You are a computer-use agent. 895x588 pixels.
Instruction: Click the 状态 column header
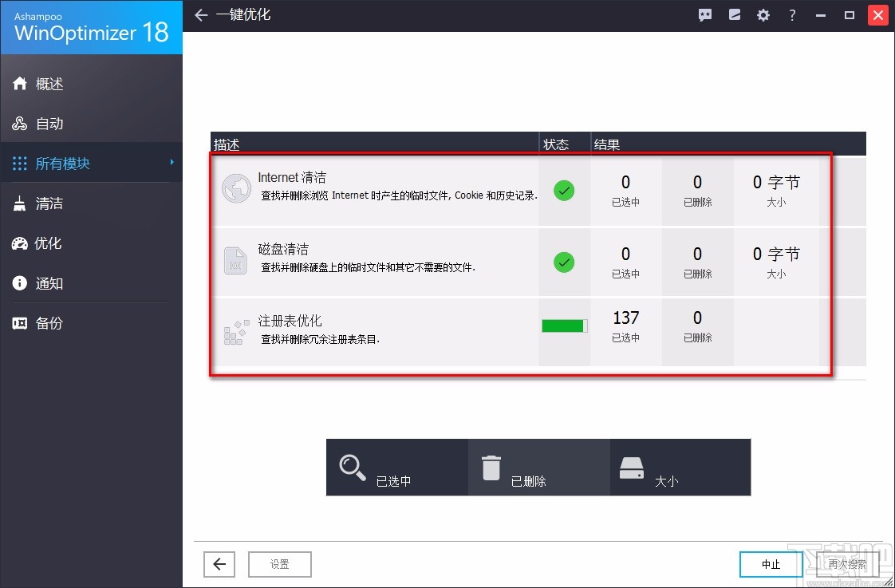[565, 144]
